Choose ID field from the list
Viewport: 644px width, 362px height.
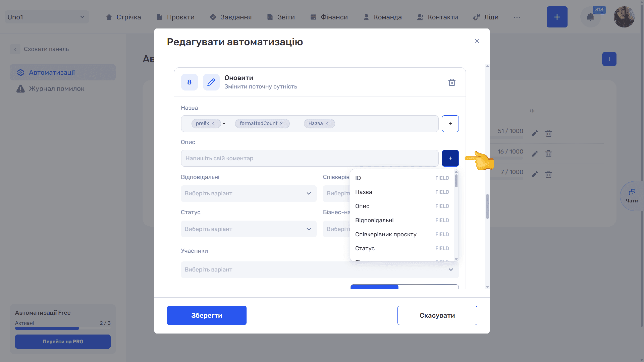pyautogui.click(x=402, y=178)
